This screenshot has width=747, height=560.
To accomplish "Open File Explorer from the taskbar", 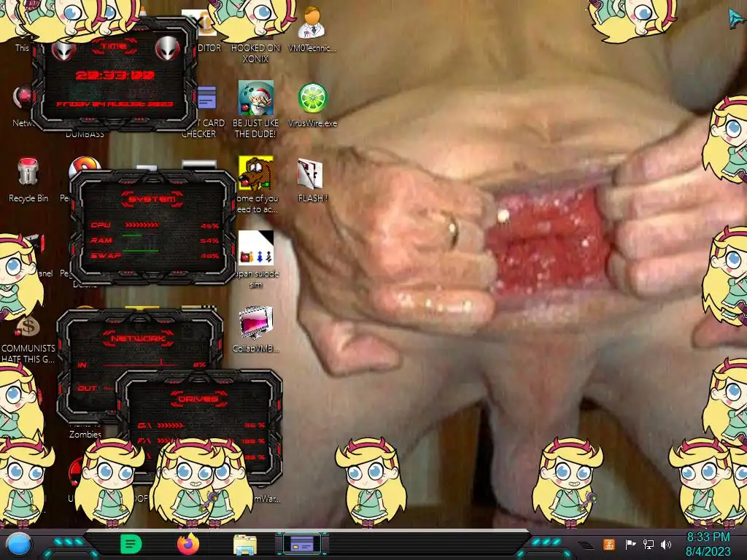I will pyautogui.click(x=245, y=545).
